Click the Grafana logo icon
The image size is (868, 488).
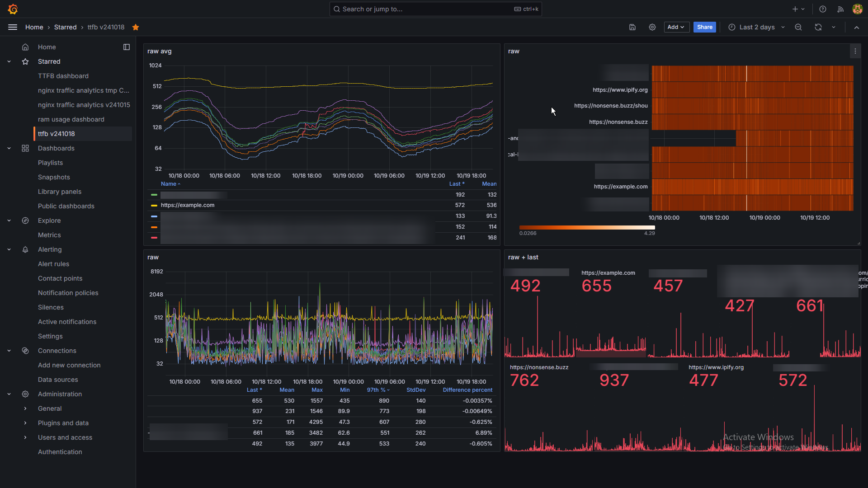pos(13,9)
